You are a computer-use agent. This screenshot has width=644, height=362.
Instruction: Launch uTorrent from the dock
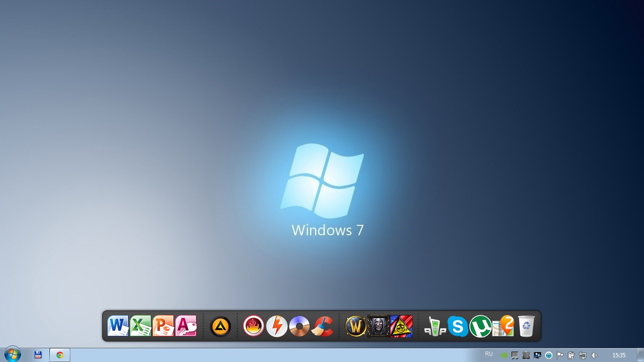click(x=480, y=326)
